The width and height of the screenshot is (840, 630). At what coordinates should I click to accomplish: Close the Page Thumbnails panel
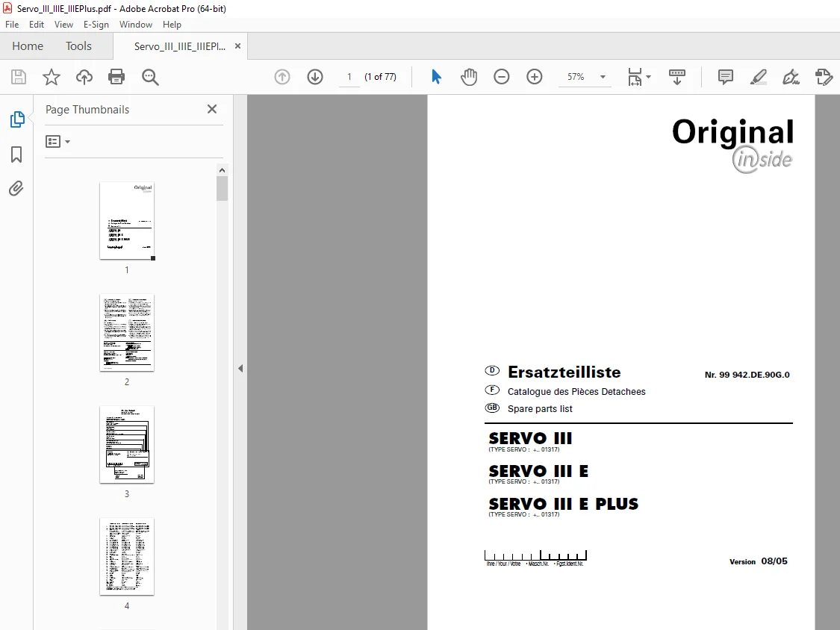(212, 109)
